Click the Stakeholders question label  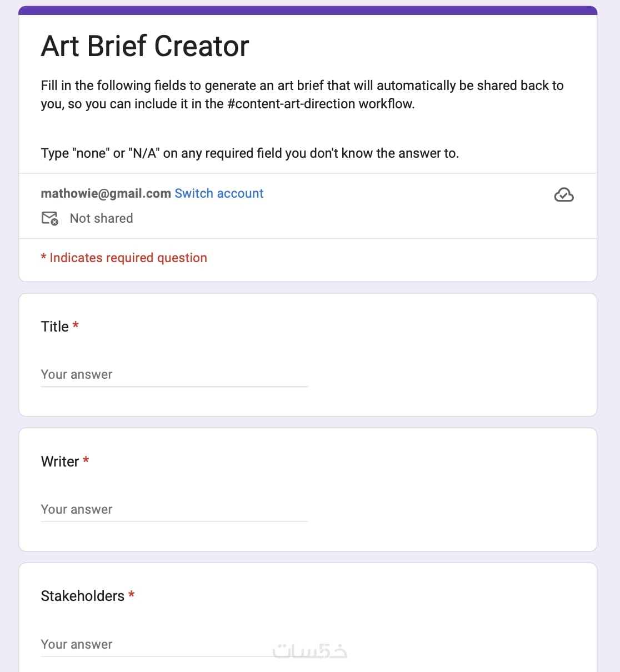82,596
